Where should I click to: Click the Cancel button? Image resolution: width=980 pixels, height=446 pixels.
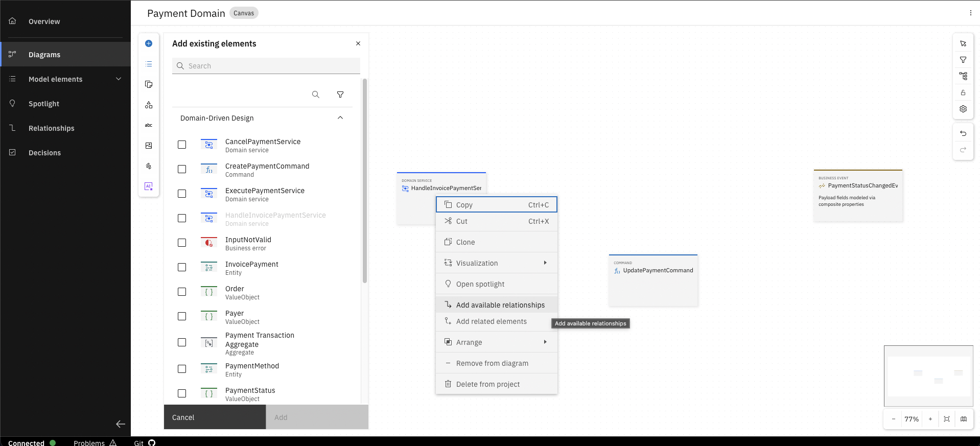(215, 417)
